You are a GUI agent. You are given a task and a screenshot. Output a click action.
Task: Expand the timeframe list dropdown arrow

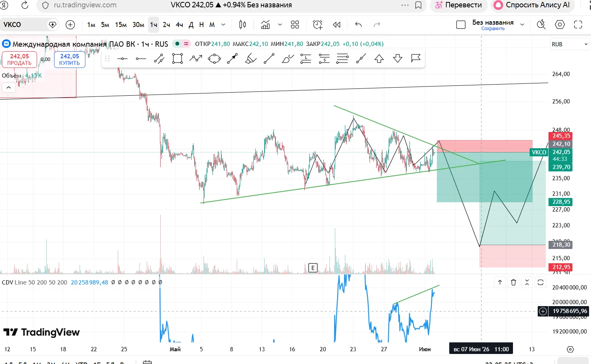[x=223, y=25]
